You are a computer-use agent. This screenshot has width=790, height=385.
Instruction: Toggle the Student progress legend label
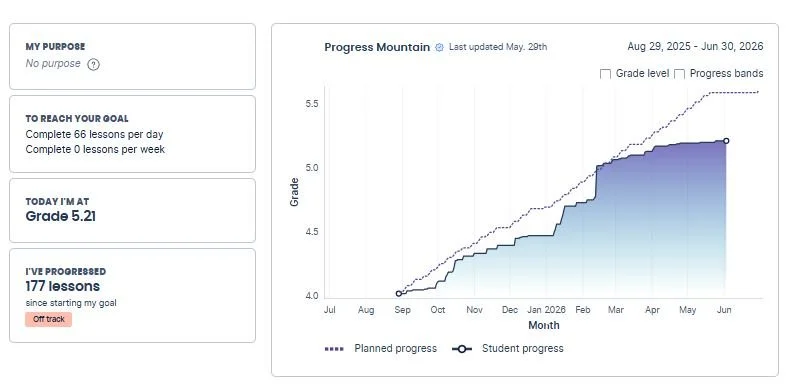[x=522, y=349]
